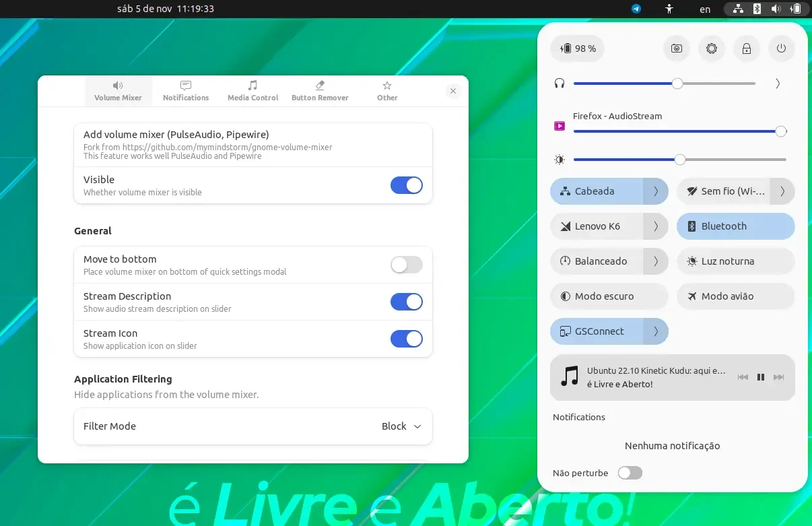
Task: Close the extension settings window
Action: tap(453, 91)
